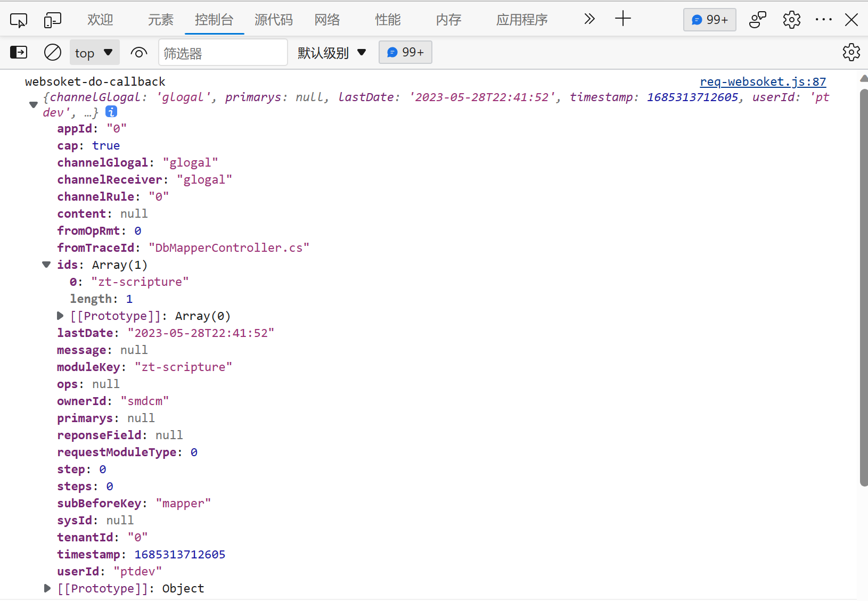Select the websoket-do-callback log text
Viewport: 868px width, 601px height.
point(95,81)
